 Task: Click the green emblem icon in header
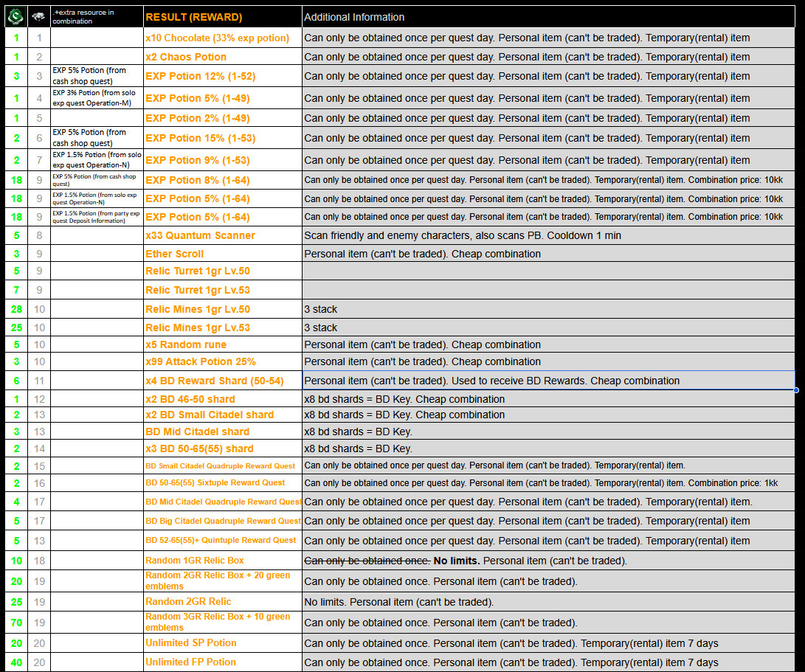click(x=16, y=16)
